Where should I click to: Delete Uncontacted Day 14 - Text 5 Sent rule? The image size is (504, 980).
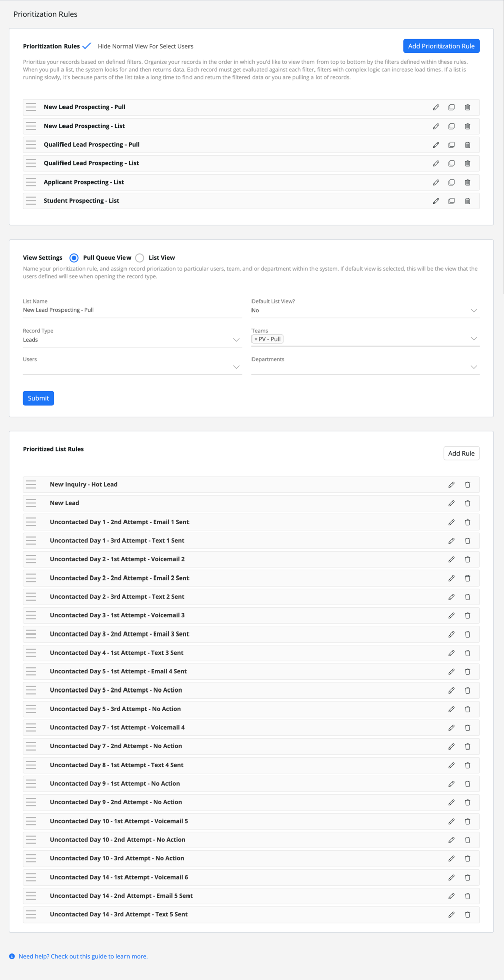[x=468, y=914]
